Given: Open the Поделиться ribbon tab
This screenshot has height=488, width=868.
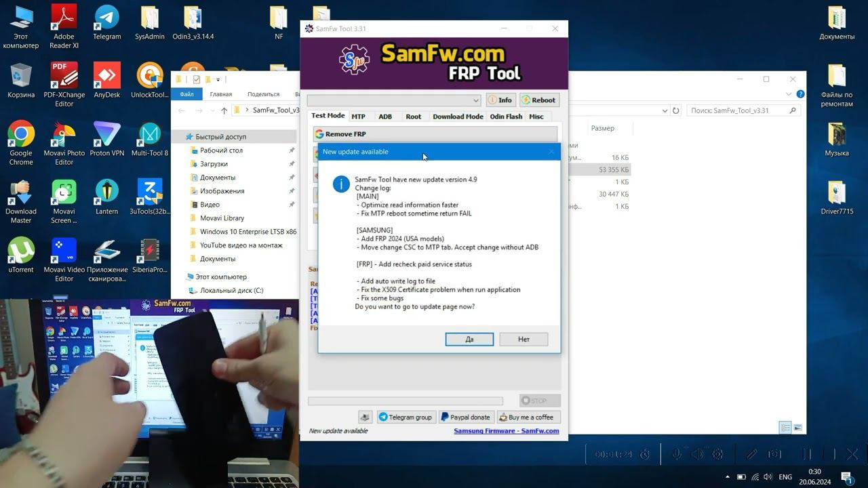Looking at the screenshot, I should pyautogui.click(x=264, y=94).
